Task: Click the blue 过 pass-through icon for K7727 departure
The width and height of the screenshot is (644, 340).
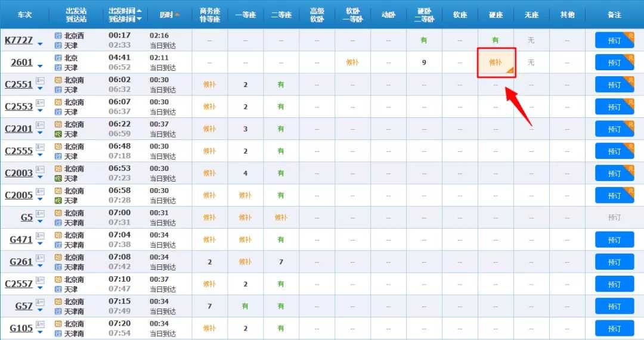Action: pyautogui.click(x=58, y=36)
